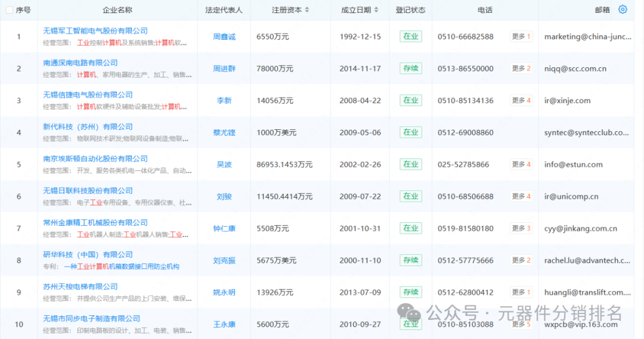This screenshot has height=339, width=644.
Task: Open company 无锡军工智能电气股份有限公司
Action: [x=95, y=31]
